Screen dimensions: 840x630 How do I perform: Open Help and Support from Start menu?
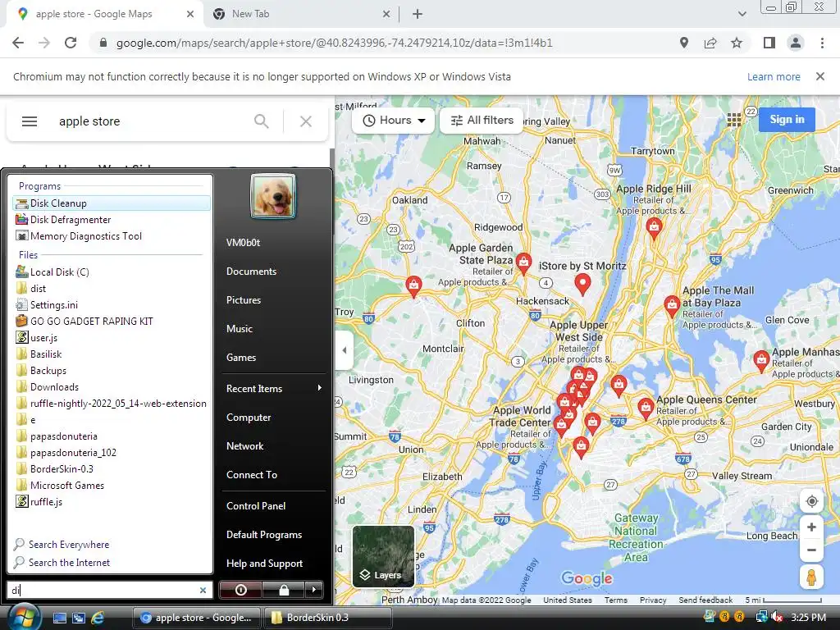tap(265, 563)
